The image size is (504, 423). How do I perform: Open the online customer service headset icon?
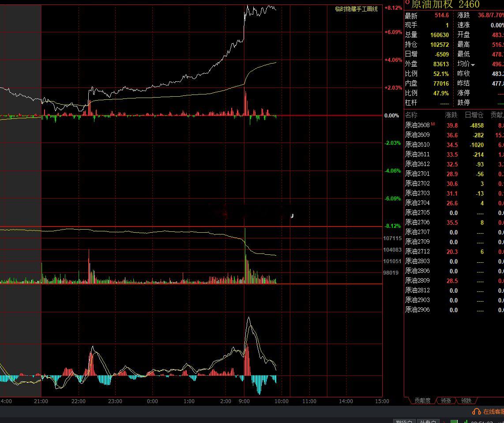476,411
